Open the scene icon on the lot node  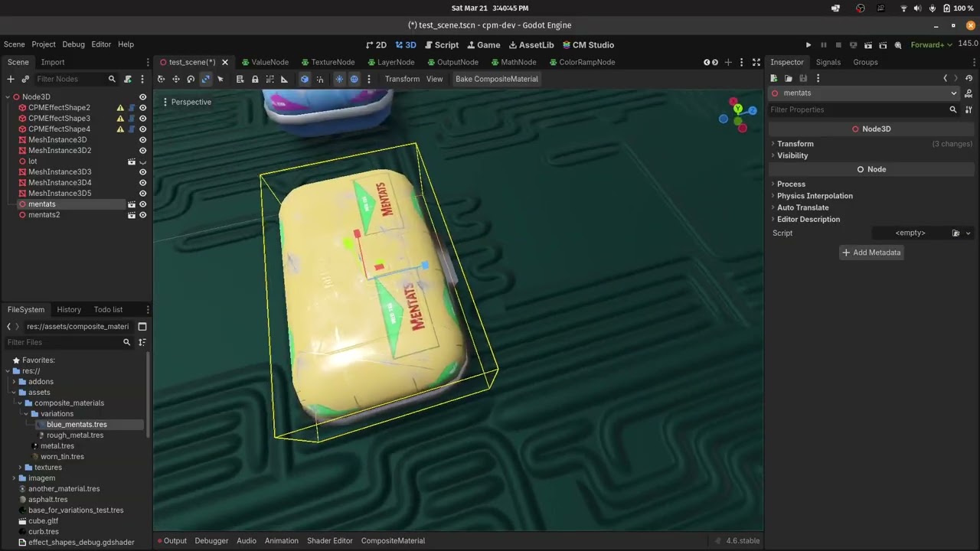pos(132,161)
